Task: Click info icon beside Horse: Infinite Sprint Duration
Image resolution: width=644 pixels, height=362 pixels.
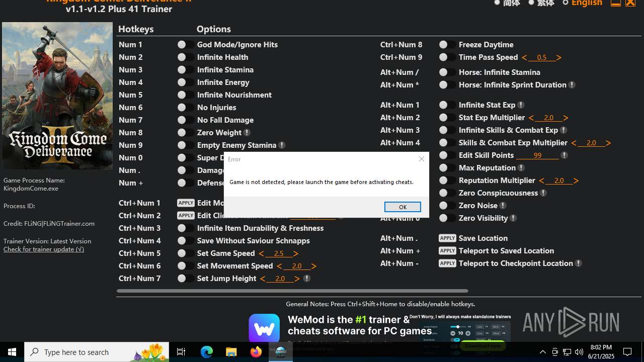Action: (572, 85)
